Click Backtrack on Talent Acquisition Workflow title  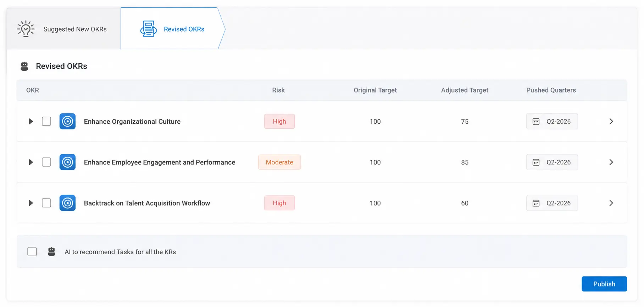point(147,203)
